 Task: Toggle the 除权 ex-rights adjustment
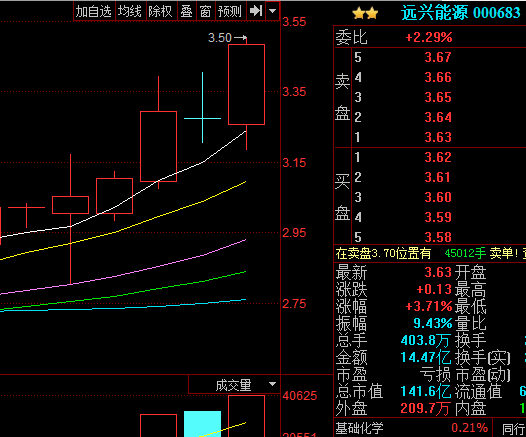point(161,11)
